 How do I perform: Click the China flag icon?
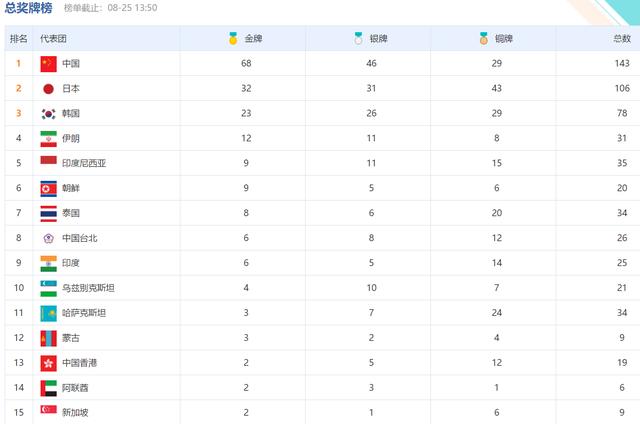[x=49, y=64]
